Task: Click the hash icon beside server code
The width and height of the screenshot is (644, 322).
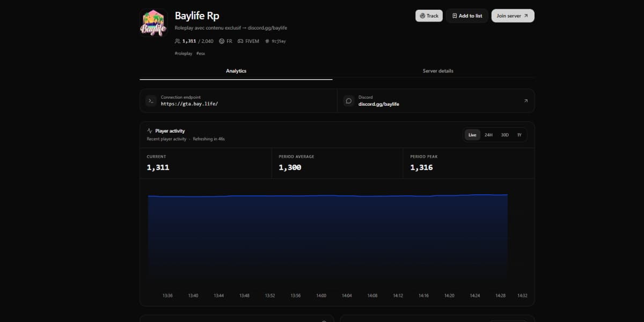Action: click(x=267, y=41)
